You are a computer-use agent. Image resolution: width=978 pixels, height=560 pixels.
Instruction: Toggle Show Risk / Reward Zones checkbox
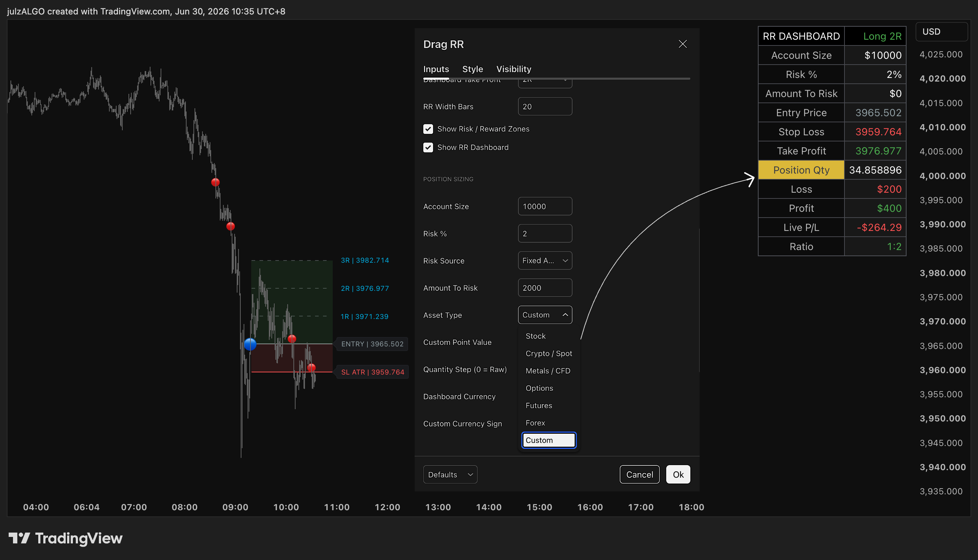428,129
